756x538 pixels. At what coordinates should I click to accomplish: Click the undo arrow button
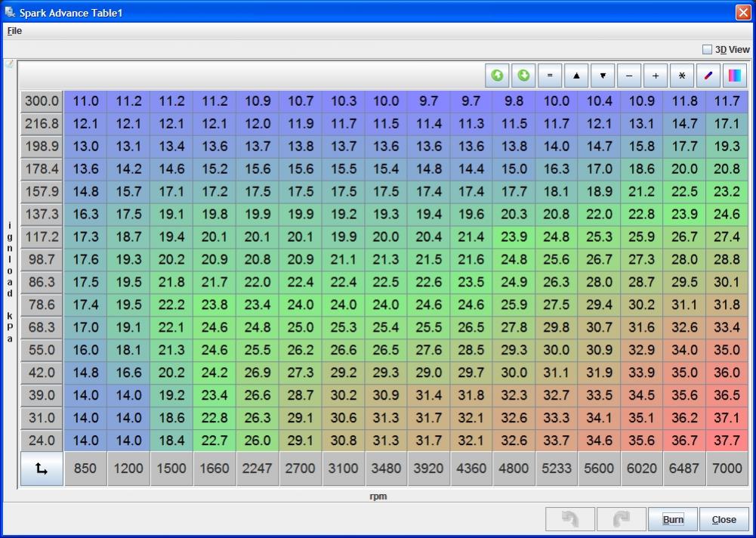(x=570, y=519)
